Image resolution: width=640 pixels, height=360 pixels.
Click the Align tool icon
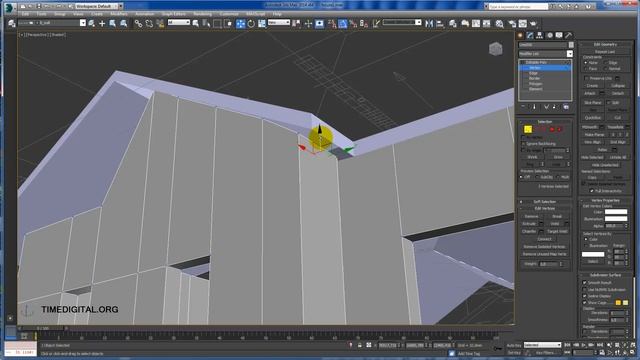[440, 23]
